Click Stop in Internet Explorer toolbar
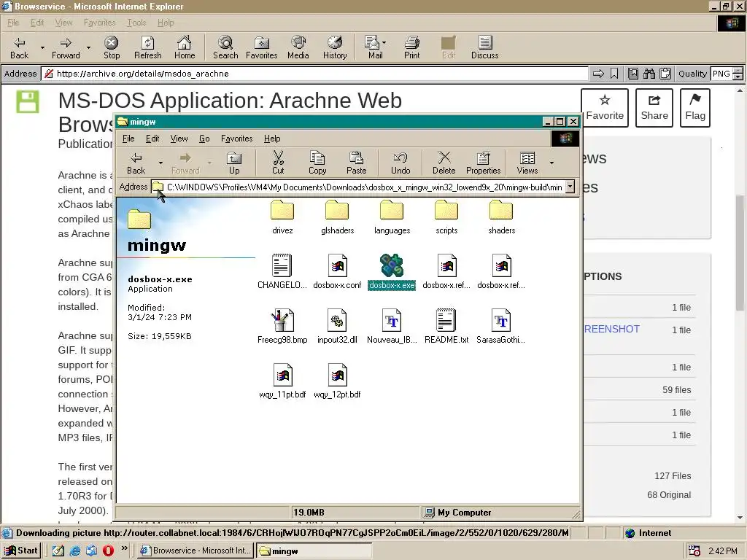The height and width of the screenshot is (560, 747). pos(112,47)
